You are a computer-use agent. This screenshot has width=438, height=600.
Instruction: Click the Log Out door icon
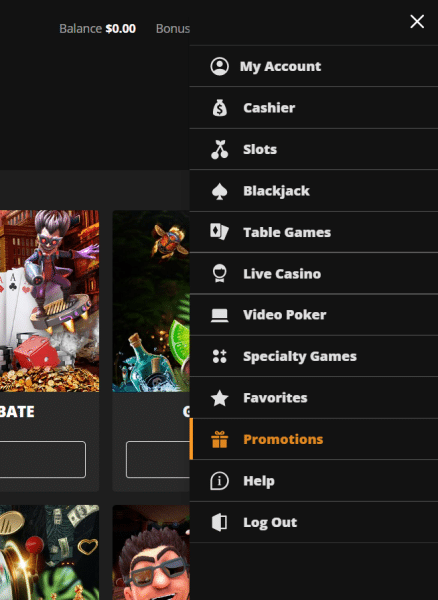[220, 522]
